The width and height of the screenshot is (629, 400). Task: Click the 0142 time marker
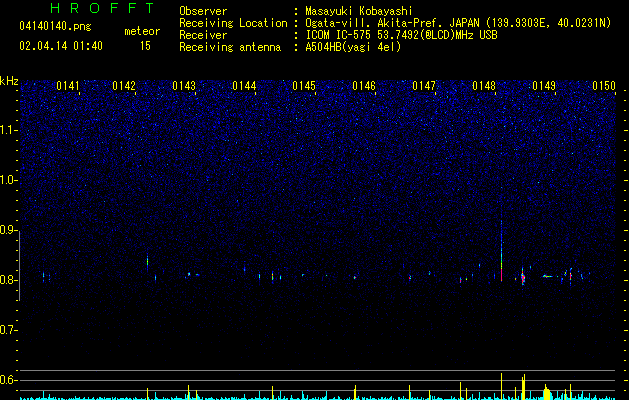pyautogui.click(x=124, y=86)
